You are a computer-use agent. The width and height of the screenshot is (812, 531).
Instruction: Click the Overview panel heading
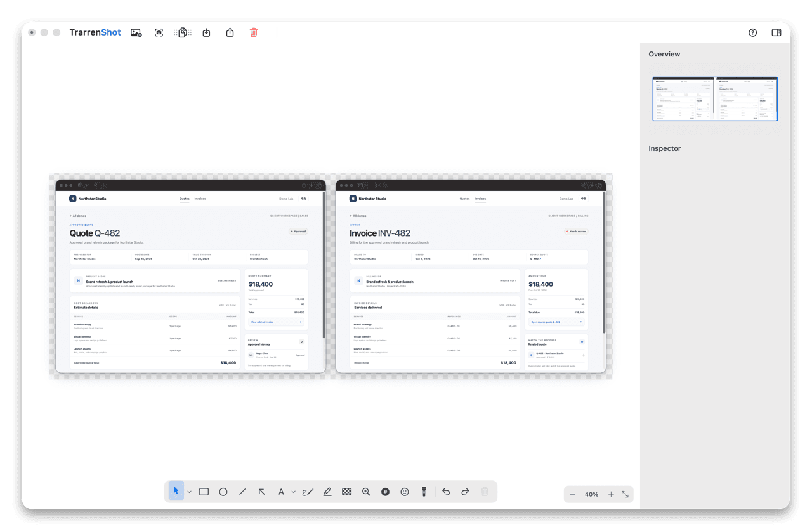(664, 54)
